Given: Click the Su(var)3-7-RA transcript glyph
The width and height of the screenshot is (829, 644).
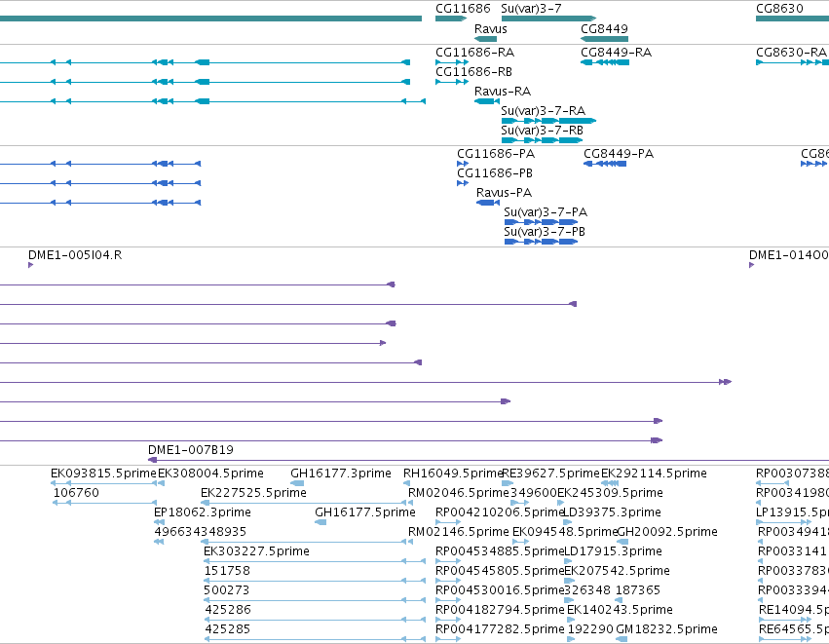Looking at the screenshot, I should pyautogui.click(x=548, y=121).
